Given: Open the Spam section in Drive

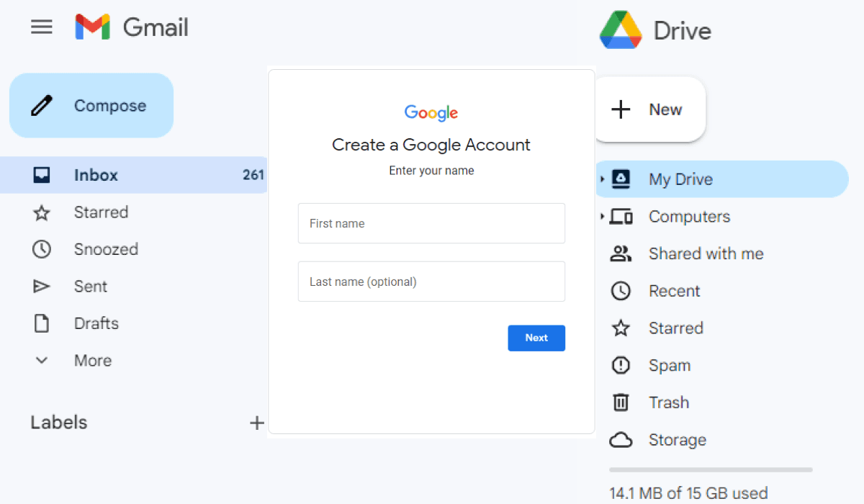Looking at the screenshot, I should click(669, 366).
